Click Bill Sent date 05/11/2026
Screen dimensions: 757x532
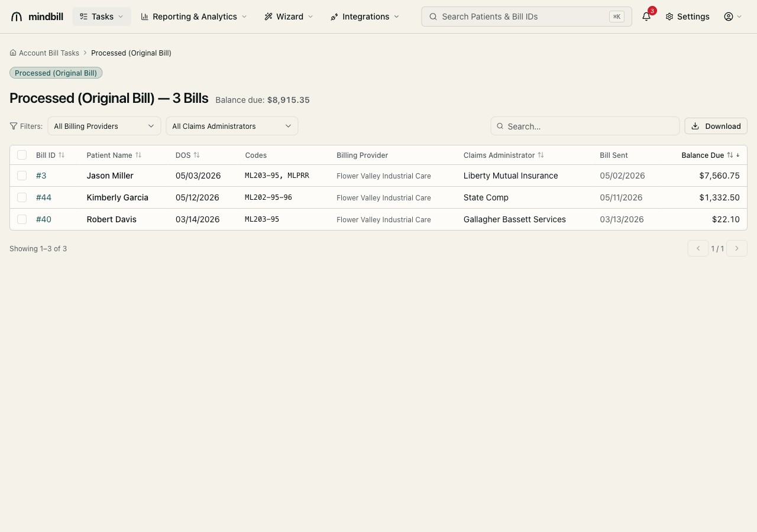622,197
